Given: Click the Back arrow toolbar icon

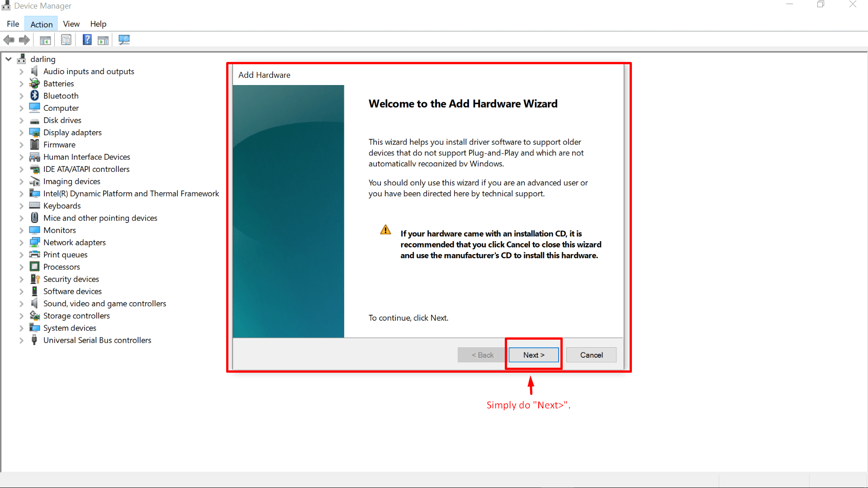Looking at the screenshot, I should tap(9, 40).
